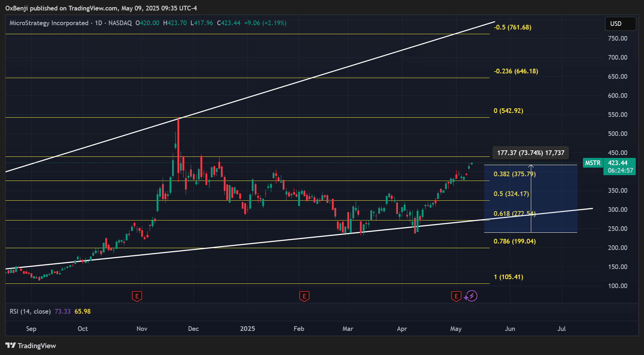Click the 500.00 price axis label
The image size is (644, 355).
coord(617,134)
